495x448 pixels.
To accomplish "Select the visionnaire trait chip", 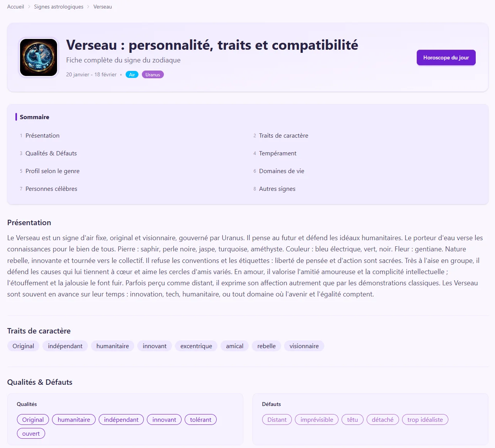I will tap(304, 346).
